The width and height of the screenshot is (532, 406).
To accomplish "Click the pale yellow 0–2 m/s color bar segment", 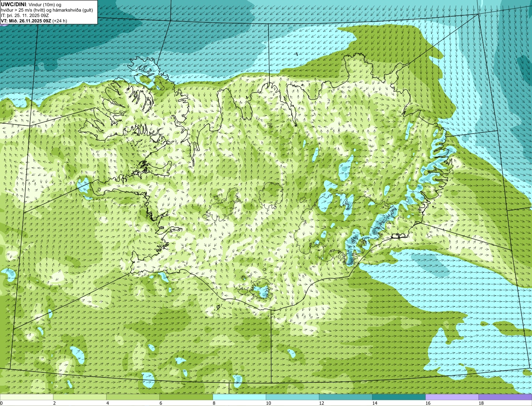I will point(27,397).
